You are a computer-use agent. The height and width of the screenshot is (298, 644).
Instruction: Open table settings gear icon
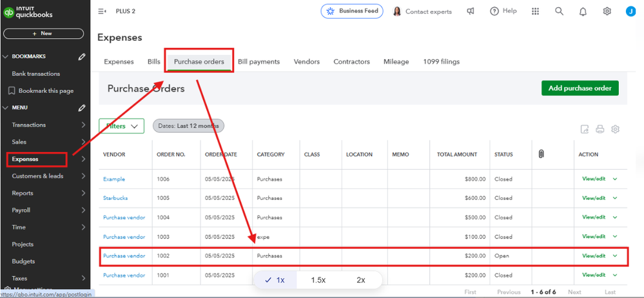point(615,129)
